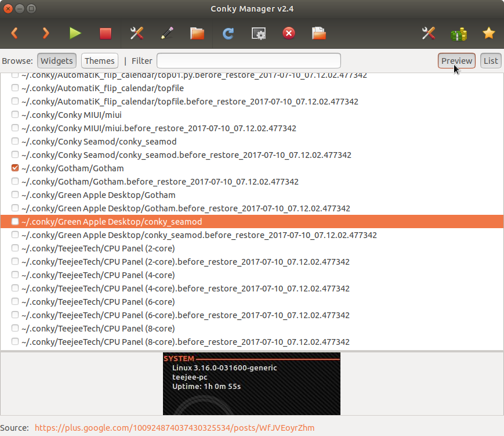Focus the Filter text field
504x436 pixels.
[x=248, y=61]
